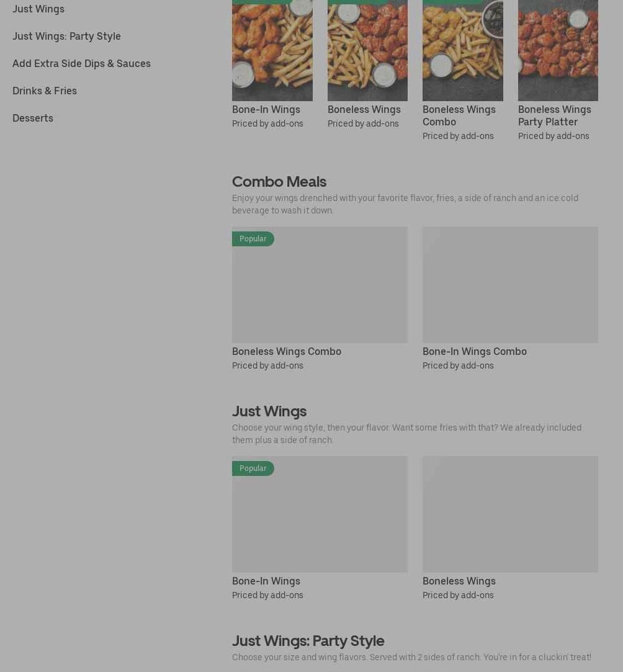The width and height of the screenshot is (623, 672).
Task: Click Boneless Wings Party Platter title
Action: click(x=555, y=115)
